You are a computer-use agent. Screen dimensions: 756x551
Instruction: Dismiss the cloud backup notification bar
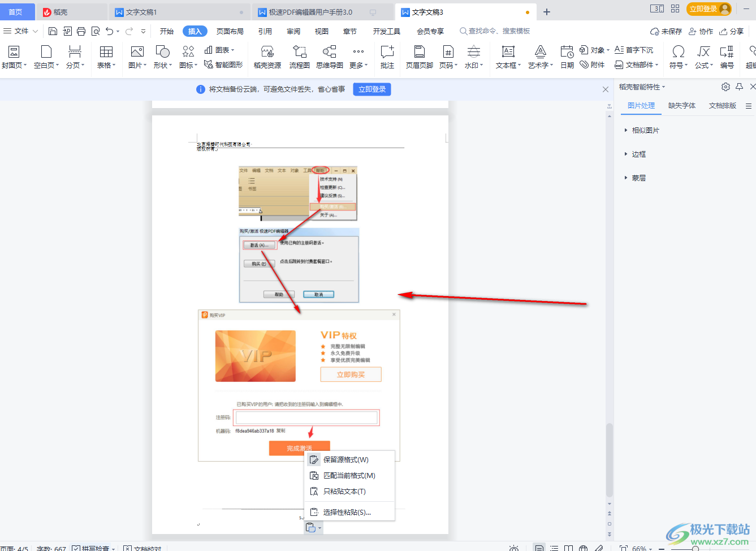click(606, 89)
